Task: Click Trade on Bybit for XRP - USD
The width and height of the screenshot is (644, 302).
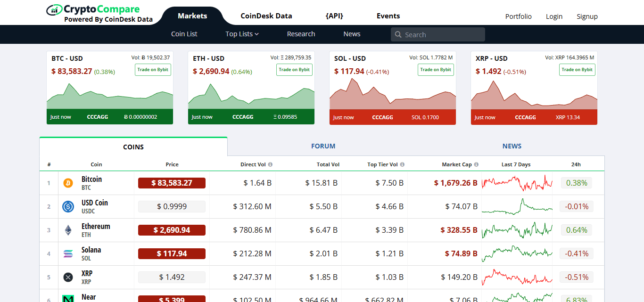Action: [577, 70]
